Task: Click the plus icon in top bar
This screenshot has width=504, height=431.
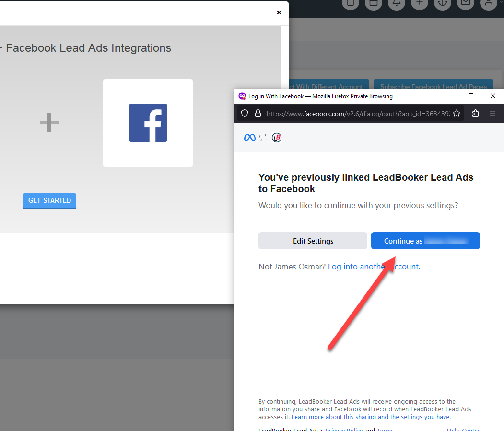Action: click(x=420, y=3)
